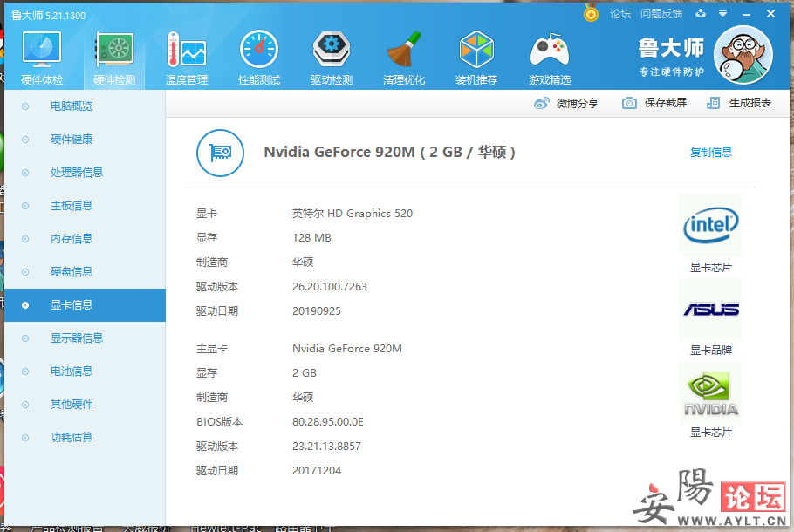The height and width of the screenshot is (532, 794).
Task: Click the ASUS brand logo
Action: 711,309
